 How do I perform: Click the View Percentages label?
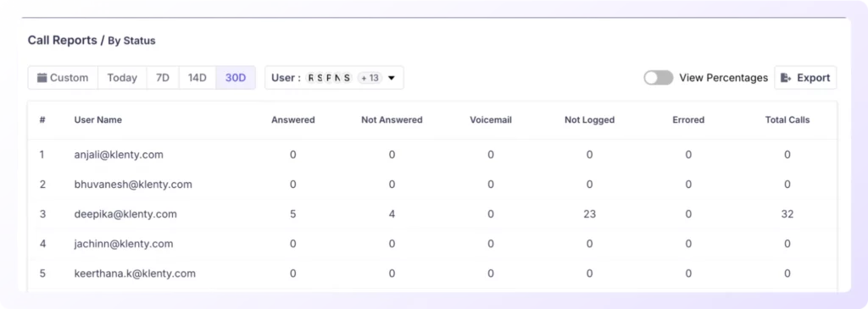click(x=724, y=78)
